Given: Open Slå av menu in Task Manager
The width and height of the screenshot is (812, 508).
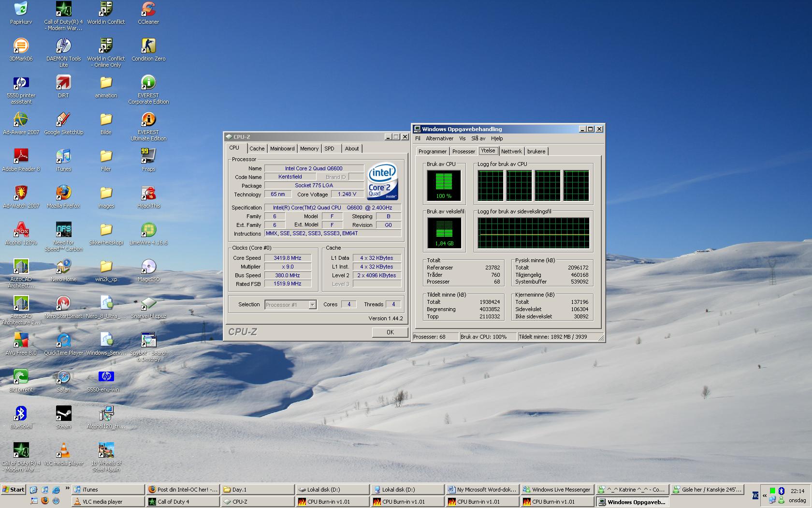Looking at the screenshot, I should [478, 138].
